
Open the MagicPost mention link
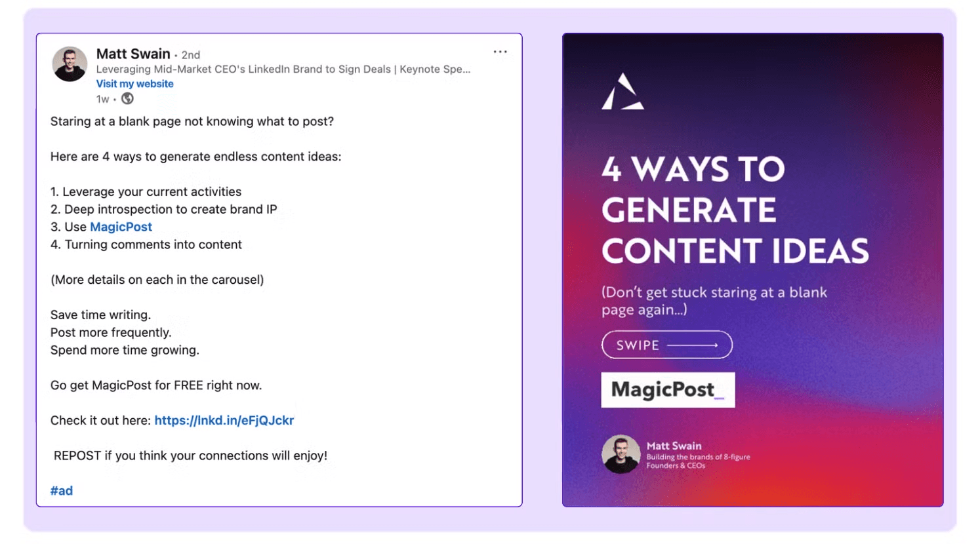121,227
